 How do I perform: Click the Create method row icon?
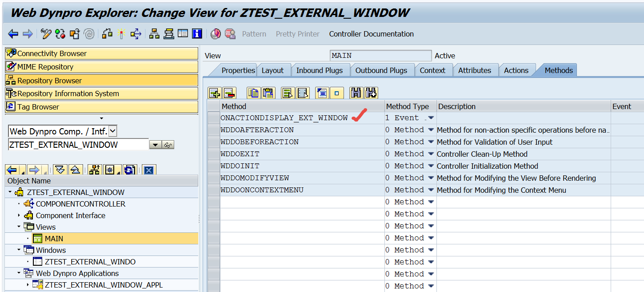pos(215,93)
